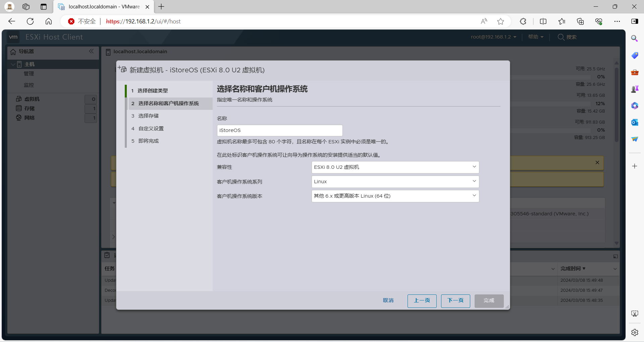
Task: Open the Collections panel
Action: point(581,21)
